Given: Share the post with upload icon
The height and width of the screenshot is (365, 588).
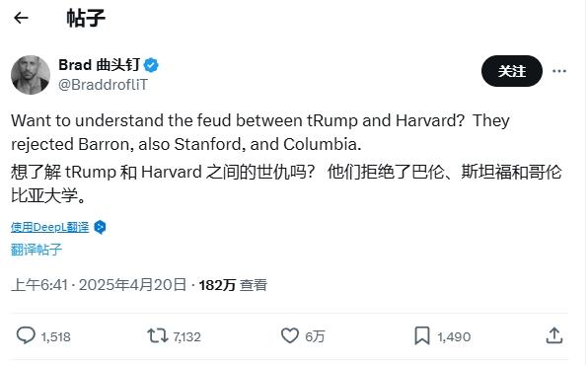Looking at the screenshot, I should (554, 335).
